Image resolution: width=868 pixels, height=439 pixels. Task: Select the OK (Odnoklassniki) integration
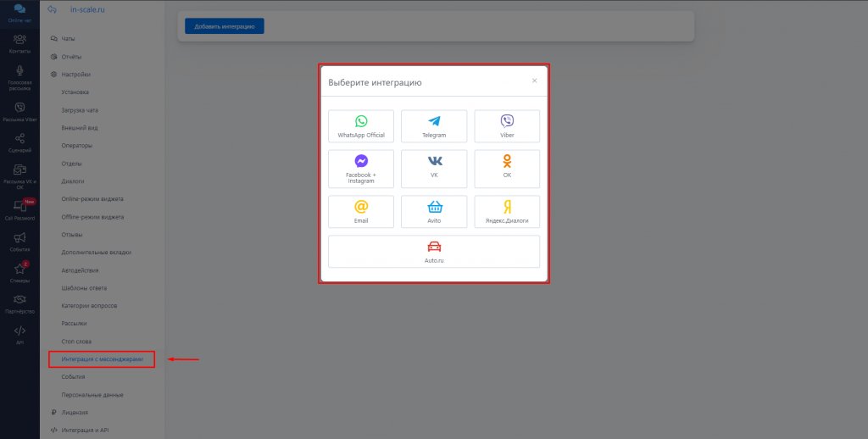[x=507, y=168]
